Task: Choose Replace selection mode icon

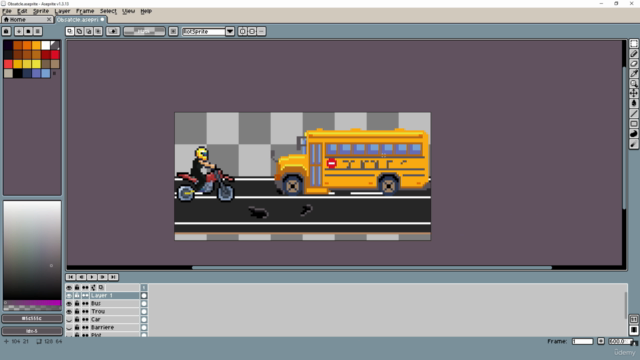Action: click(x=70, y=31)
